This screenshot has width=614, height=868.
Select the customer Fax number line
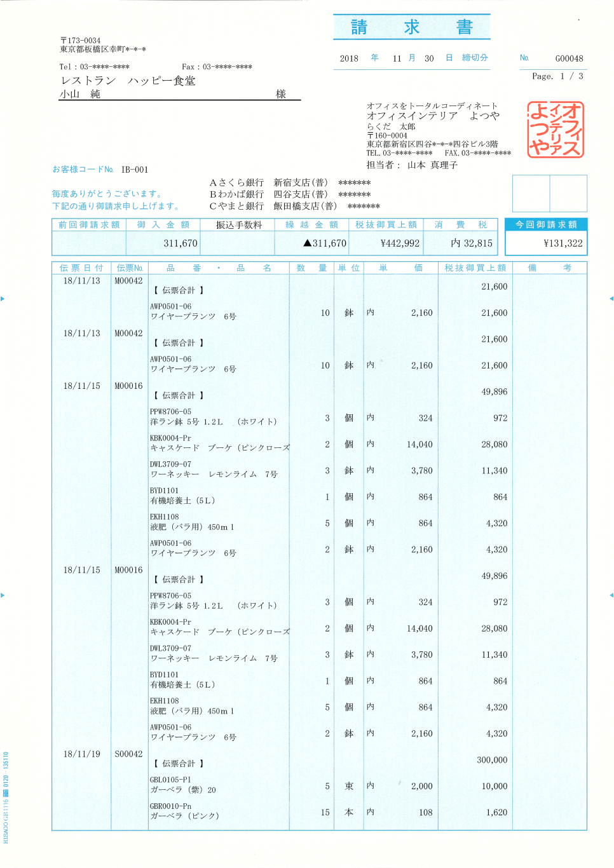click(217, 67)
